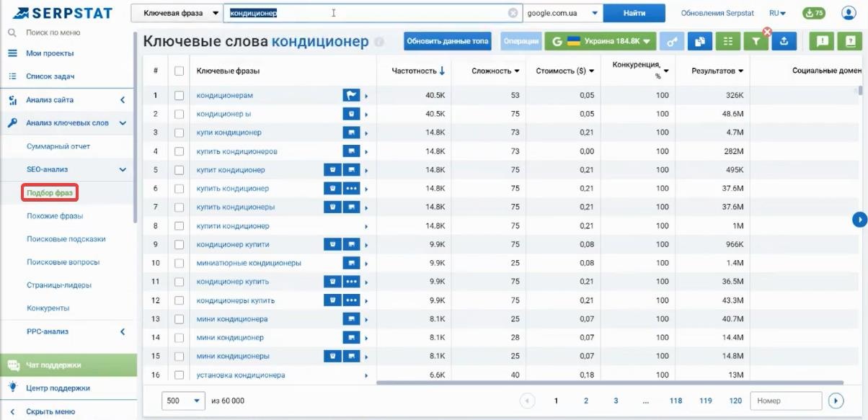Screen dimensions: 868x420
Task: Open Поисковые подсказки in the sidebar
Action: coord(66,239)
